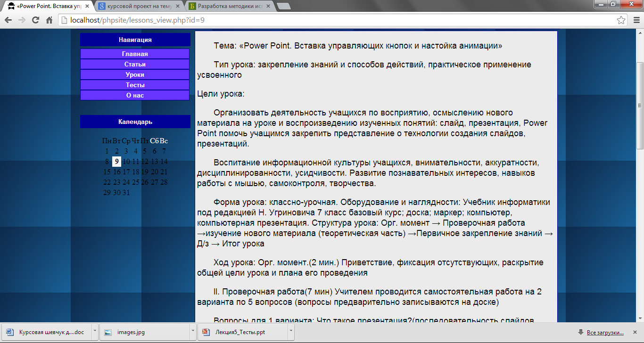
Task: Open downloaded Курсовая шевчук doc file
Action: (x=46, y=332)
